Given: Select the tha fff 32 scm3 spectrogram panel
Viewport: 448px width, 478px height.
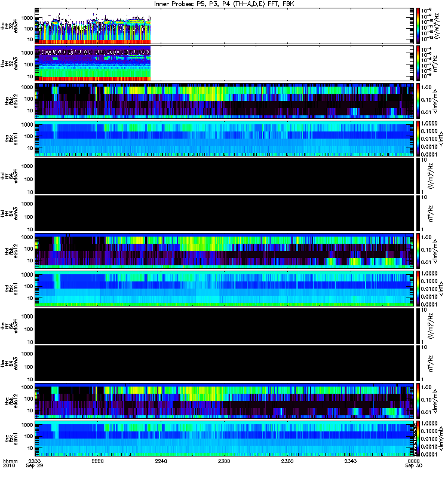Looking at the screenshot, I should click(225, 63).
